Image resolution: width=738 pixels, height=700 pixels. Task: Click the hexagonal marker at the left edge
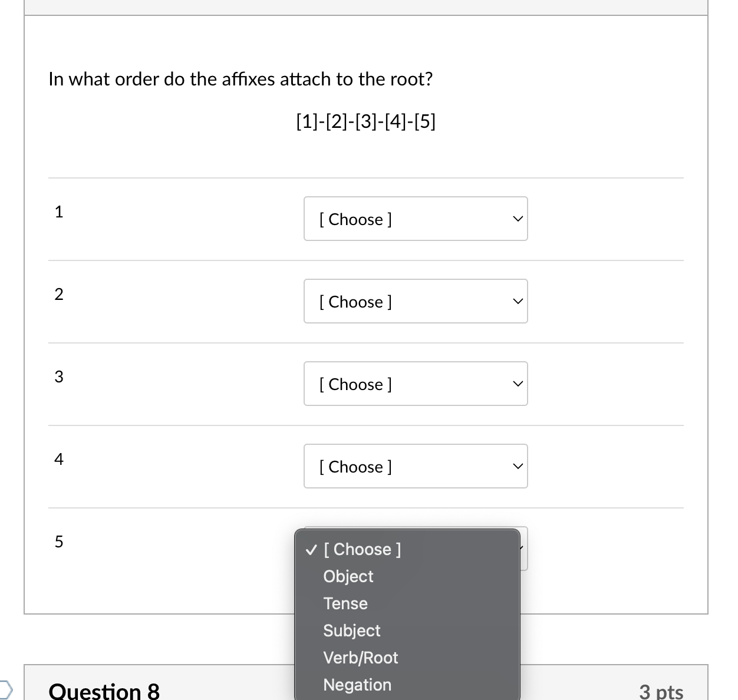coord(4,688)
